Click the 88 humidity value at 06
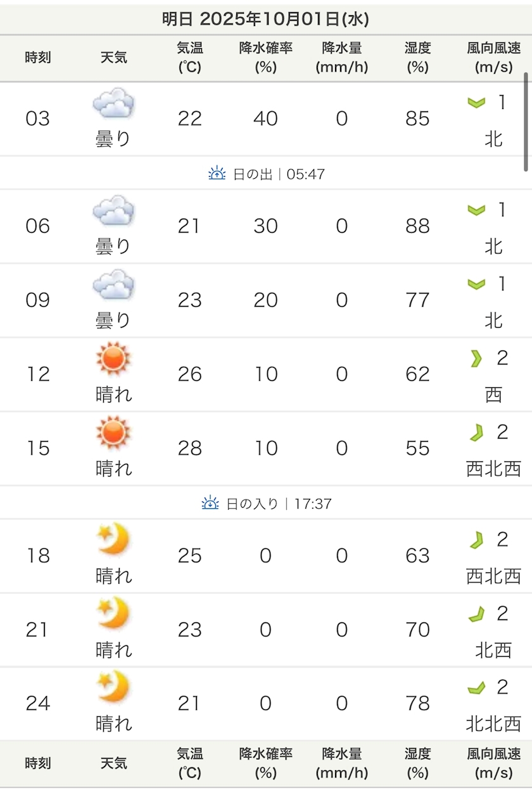Image resolution: width=532 pixels, height=812 pixels. click(418, 226)
